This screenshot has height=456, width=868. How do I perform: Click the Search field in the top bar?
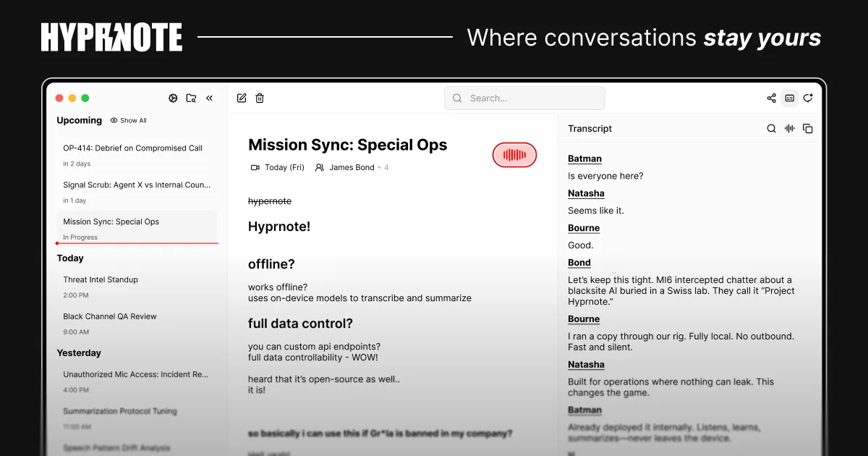[524, 98]
